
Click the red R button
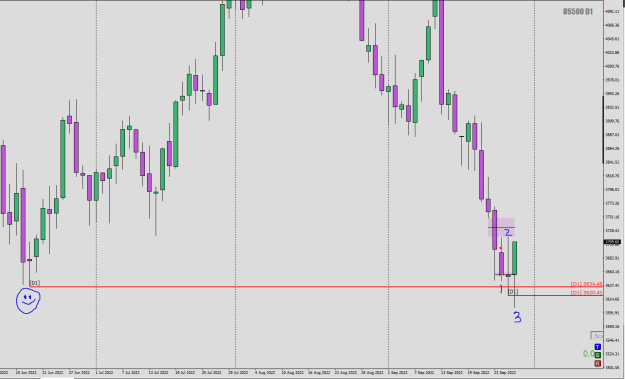click(x=597, y=363)
